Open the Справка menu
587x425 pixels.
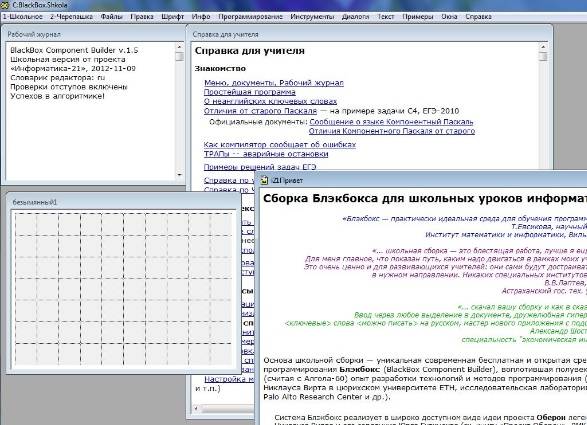coord(478,17)
